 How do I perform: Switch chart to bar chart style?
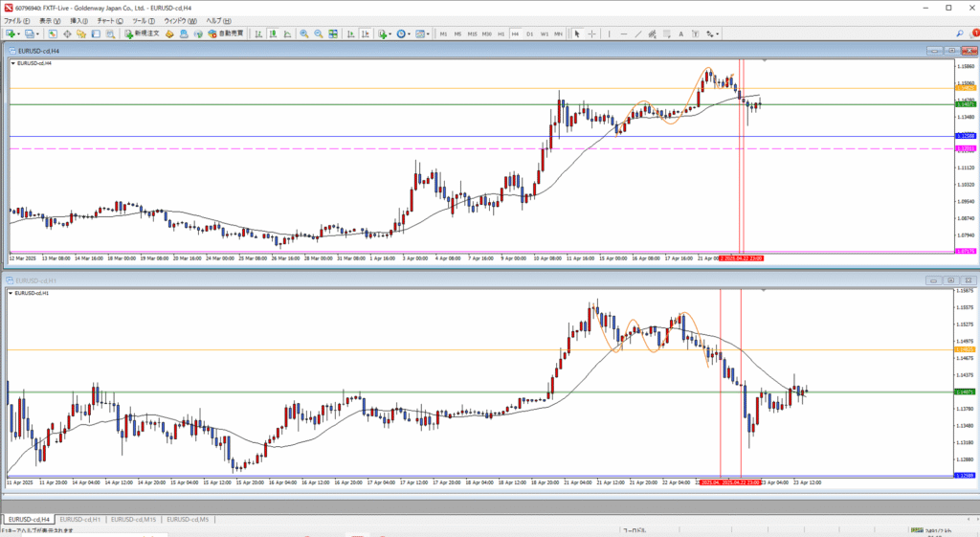(258, 34)
